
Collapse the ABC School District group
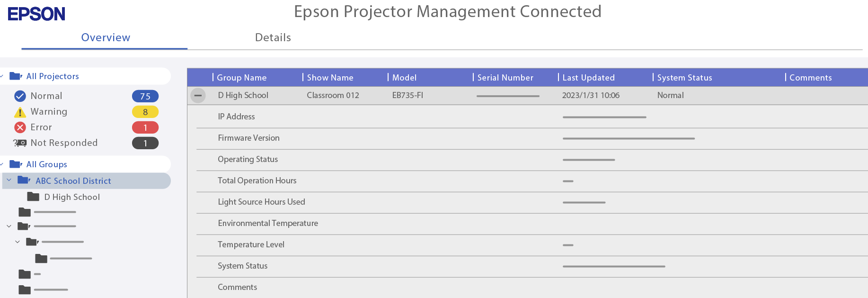click(9, 181)
